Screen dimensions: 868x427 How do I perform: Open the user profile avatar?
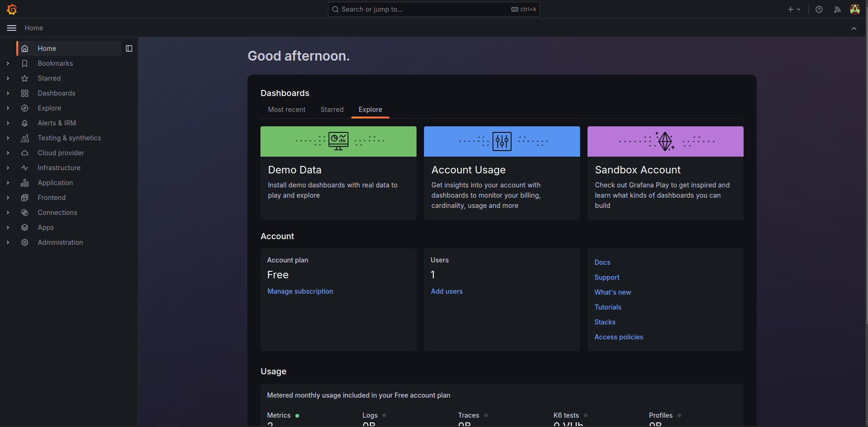point(854,9)
